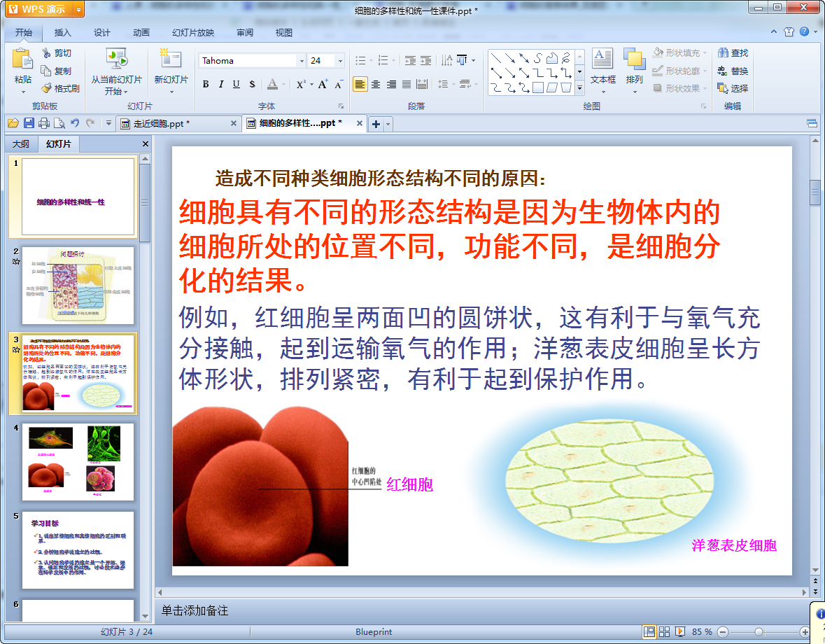The height and width of the screenshot is (644, 825).
Task: Select slide 4 thumbnail with cell images
Action: [78, 461]
